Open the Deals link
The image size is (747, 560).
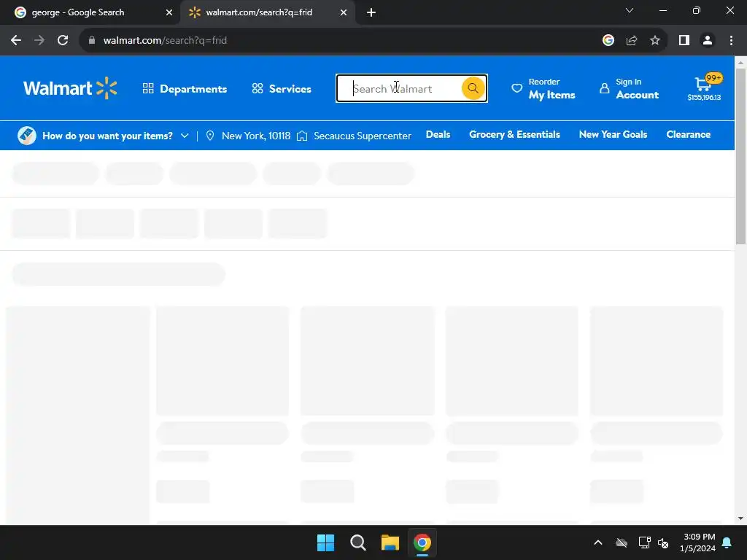pyautogui.click(x=438, y=134)
